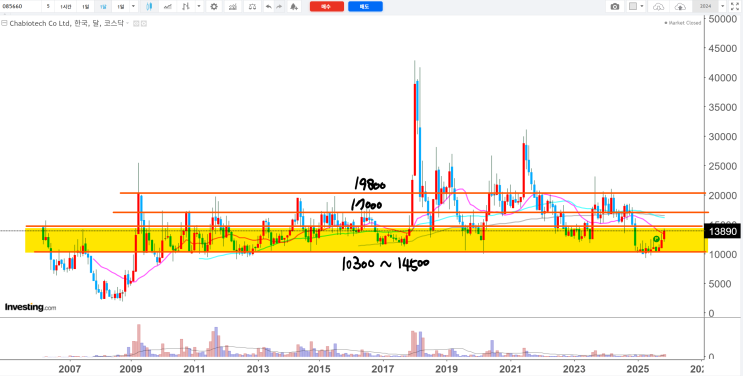This screenshot has height=376, width=743.
Task: Select the candlestick chart type icon
Action: pos(149,7)
